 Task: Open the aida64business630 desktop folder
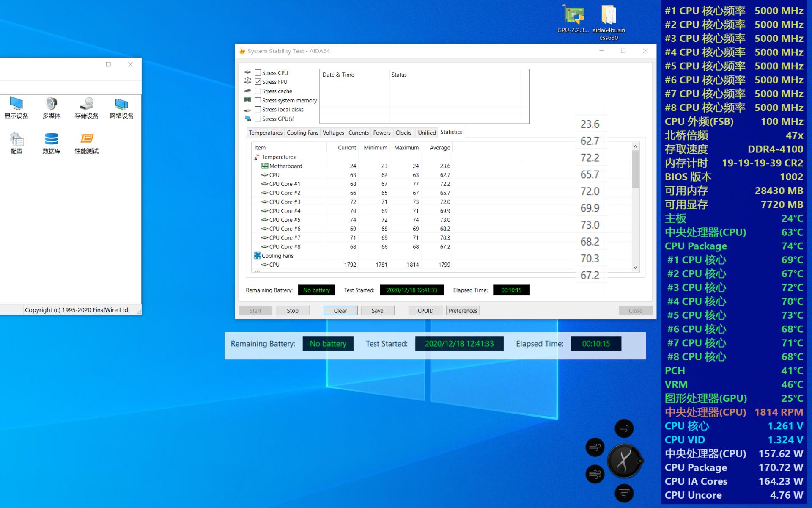tap(609, 19)
